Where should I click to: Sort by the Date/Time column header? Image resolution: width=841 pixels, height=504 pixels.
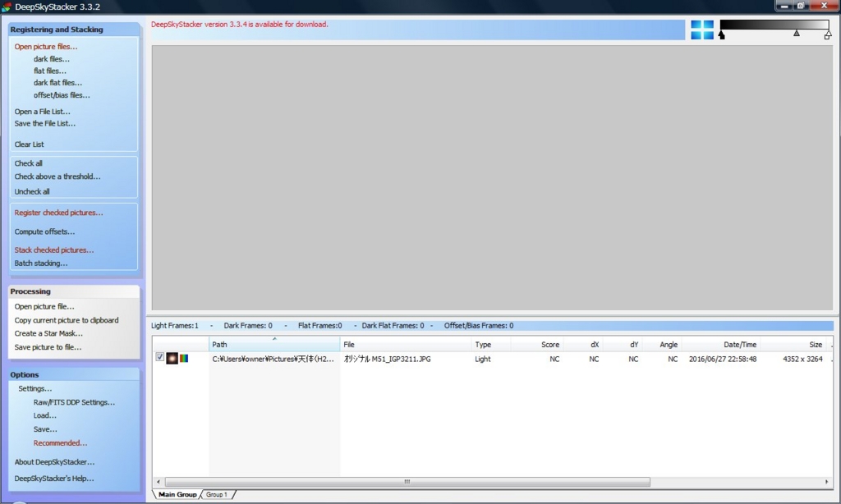(721, 344)
